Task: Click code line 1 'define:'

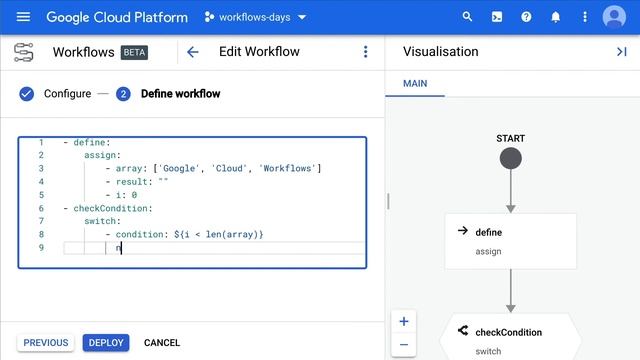Action: pyautogui.click(x=87, y=142)
